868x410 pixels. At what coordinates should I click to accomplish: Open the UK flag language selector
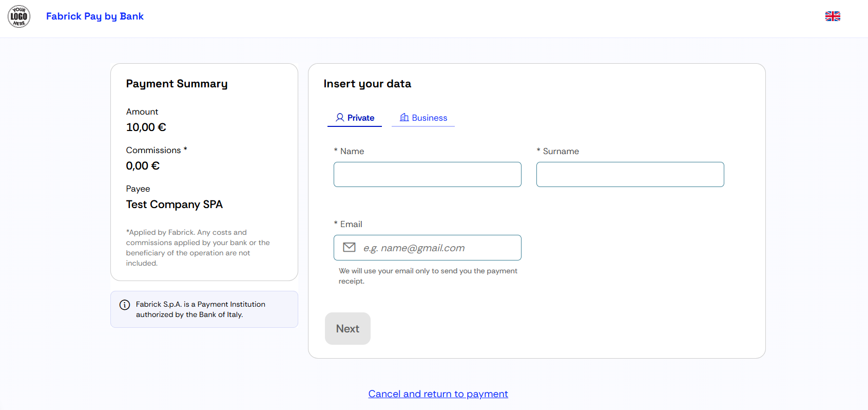tap(833, 16)
